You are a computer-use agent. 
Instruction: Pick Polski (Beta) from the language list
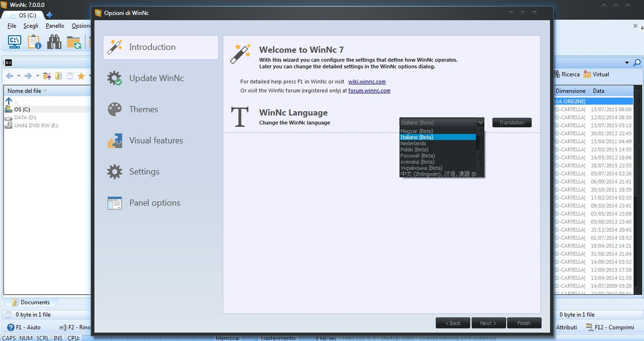coord(438,149)
